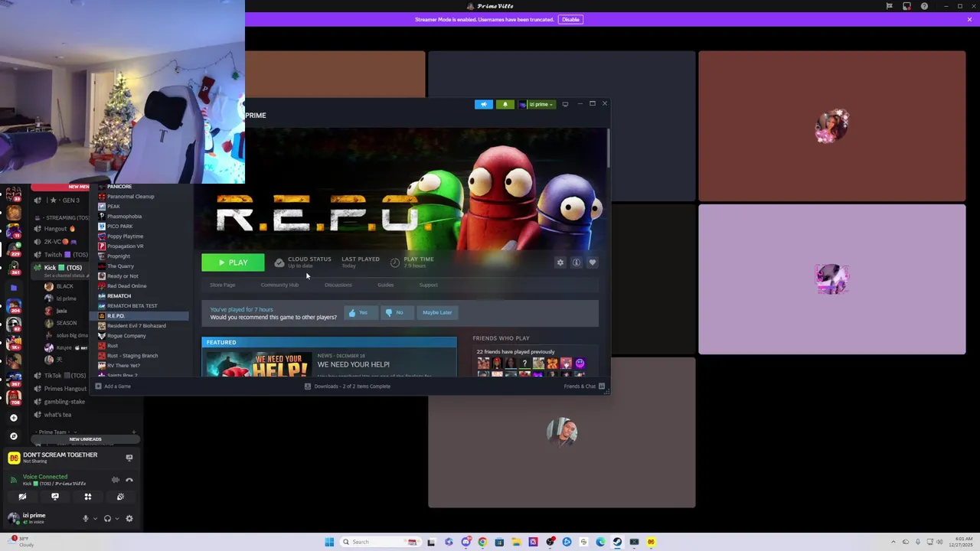Viewport: 980px width, 551px height.
Task: Open microphone input options chevron
Action: pyautogui.click(x=95, y=519)
